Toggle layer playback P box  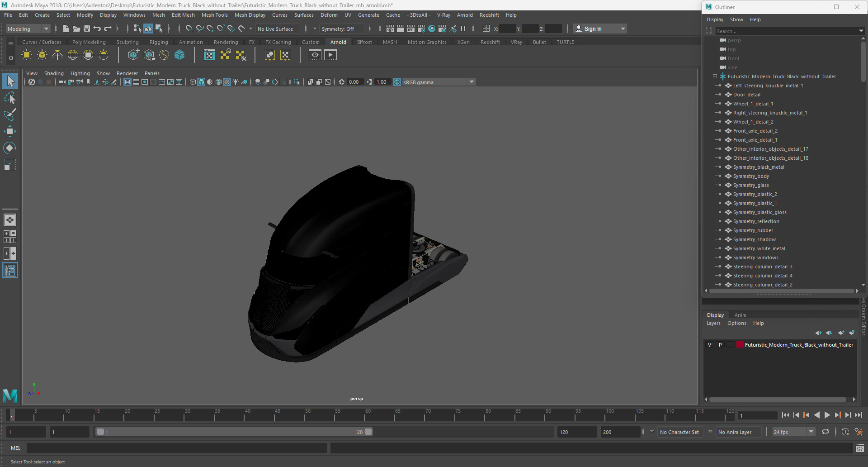tap(720, 345)
